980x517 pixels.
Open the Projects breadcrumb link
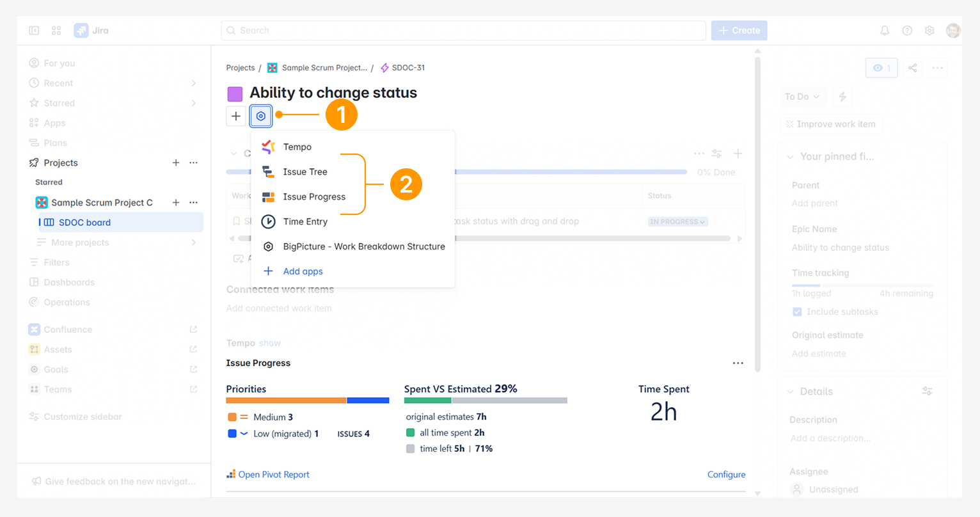click(x=241, y=68)
